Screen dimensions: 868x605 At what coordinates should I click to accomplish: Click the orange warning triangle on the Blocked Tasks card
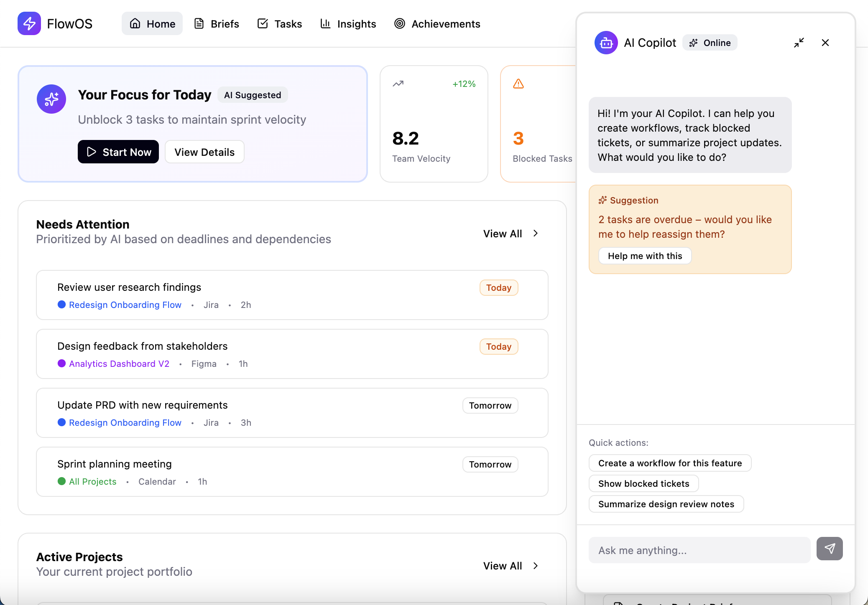point(518,84)
